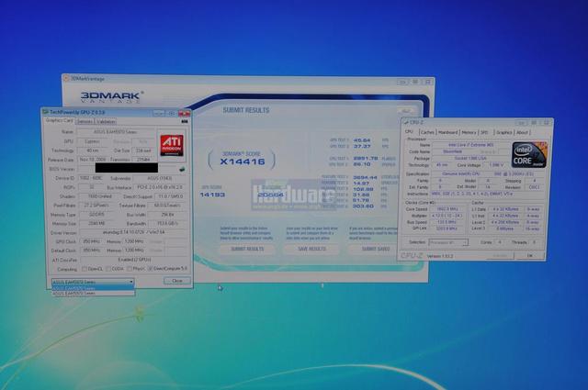This screenshot has height=390, width=588.
Task: Select the highlighted ASUS EAH5970 list entry
Action: (93, 288)
